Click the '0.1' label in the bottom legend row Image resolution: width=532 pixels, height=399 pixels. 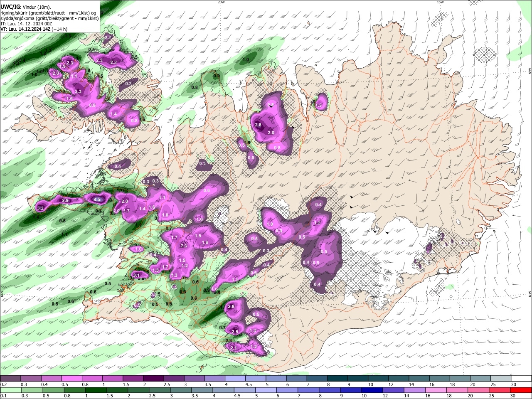(x=3, y=396)
